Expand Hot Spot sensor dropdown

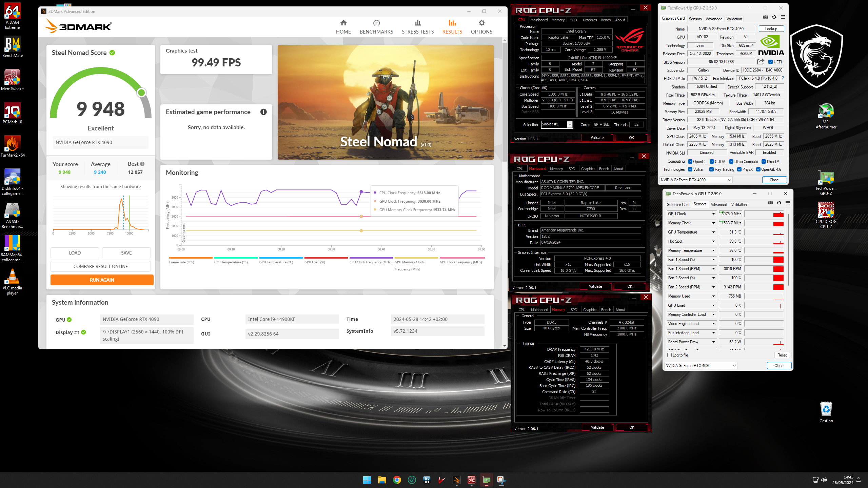[713, 241]
